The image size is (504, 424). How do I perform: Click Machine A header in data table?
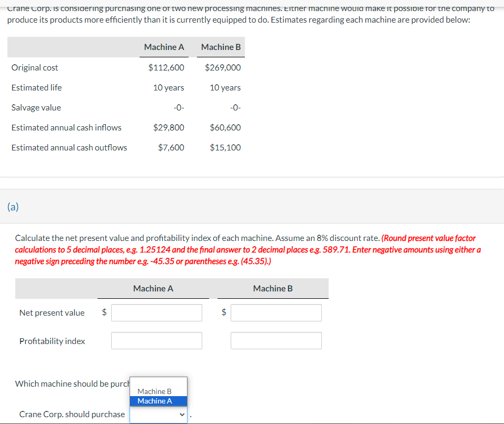(x=164, y=47)
